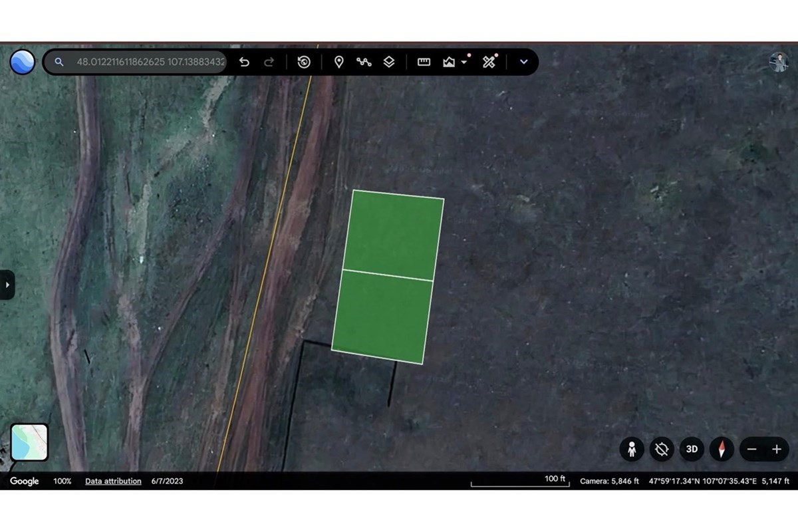Select the ruler measure tool
The height and width of the screenshot is (532, 798).
(424, 62)
